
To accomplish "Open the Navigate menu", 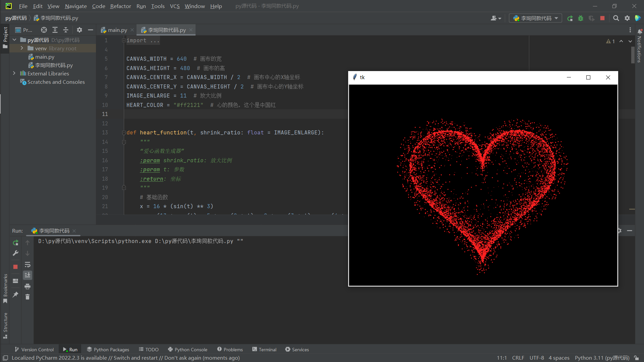I will 76,6.
